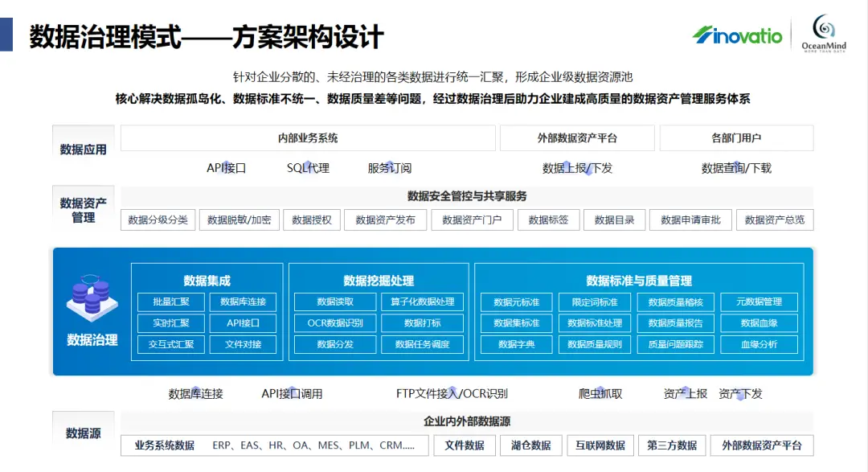Viewport: 868px width, 472px height.
Task: Select the 数据元标准 cell
Action: (x=517, y=302)
